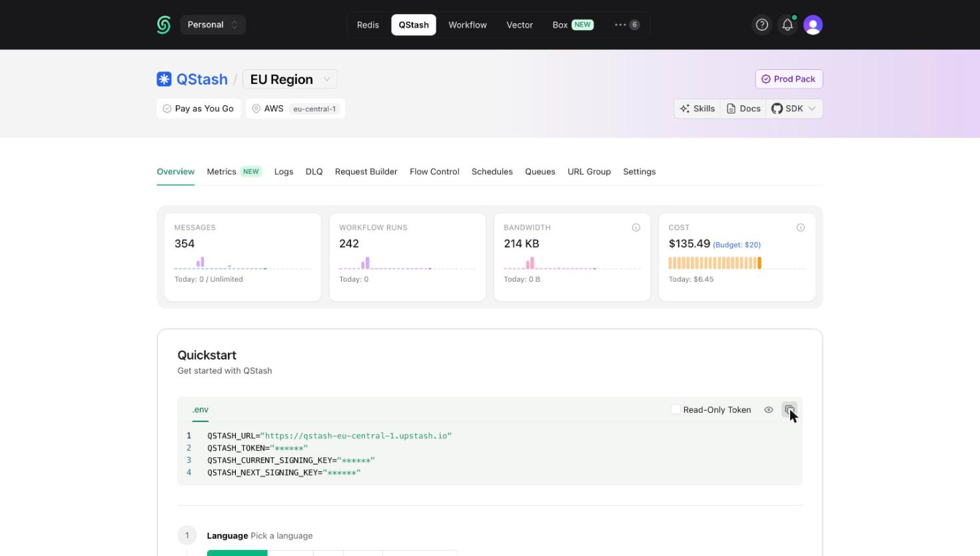The image size is (980, 556).
Task: Select the Overview tab
Action: [176, 172]
